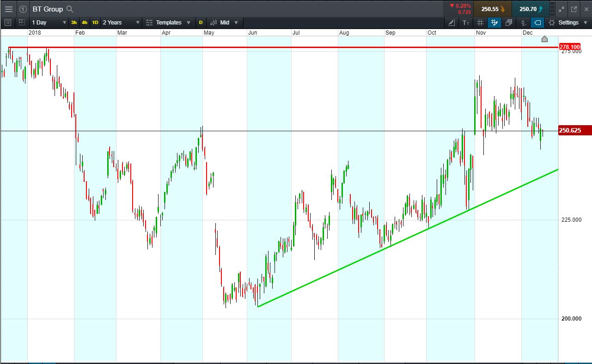This screenshot has height=364, width=592.
Task: Switch to 3h quick interval
Action: (x=74, y=23)
